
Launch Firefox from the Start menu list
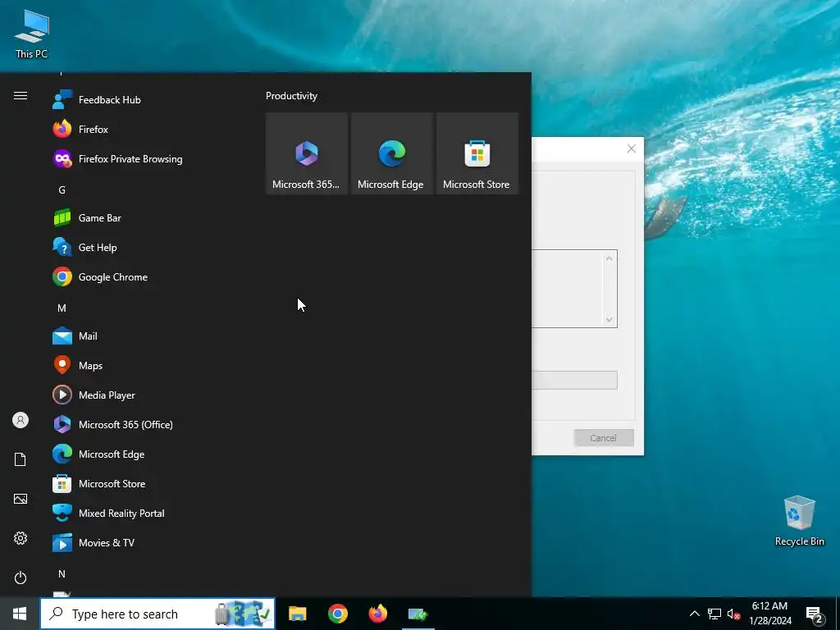(144, 129)
